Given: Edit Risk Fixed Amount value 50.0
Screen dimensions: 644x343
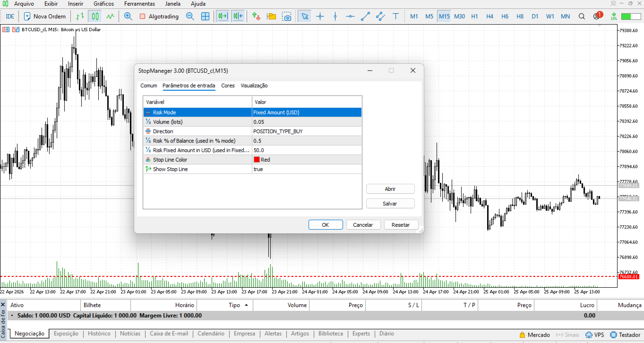Looking at the screenshot, I should click(307, 150).
